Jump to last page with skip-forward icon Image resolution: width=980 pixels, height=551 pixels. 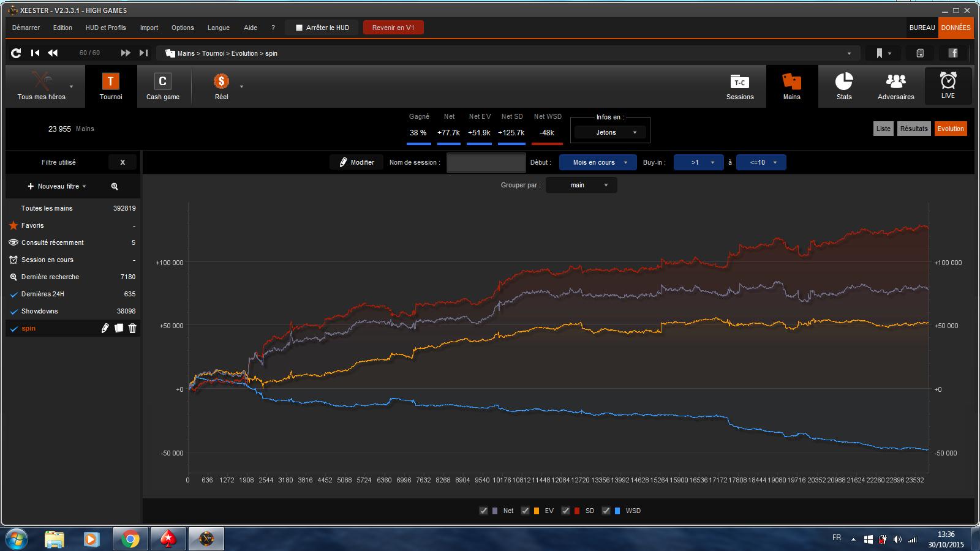point(144,53)
